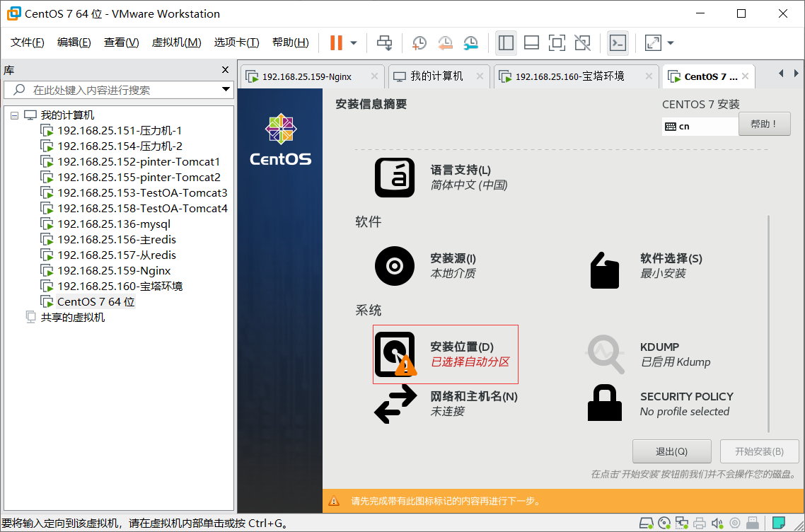
Task: Close the 我的计算机 tab
Action: [x=480, y=76]
